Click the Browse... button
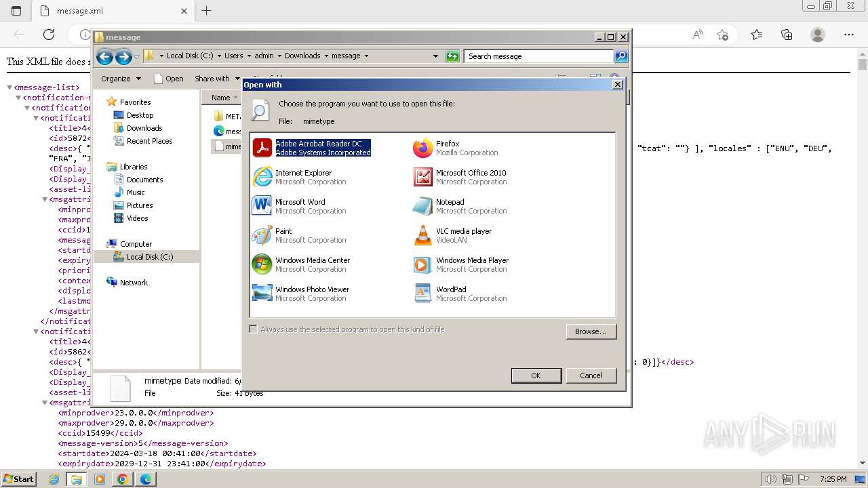The image size is (868, 488). (x=591, y=331)
